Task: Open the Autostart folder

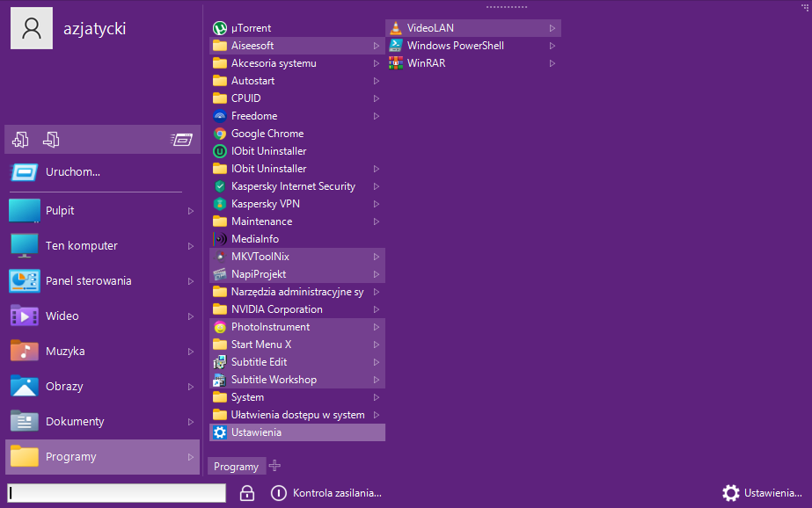Action: 297,81
